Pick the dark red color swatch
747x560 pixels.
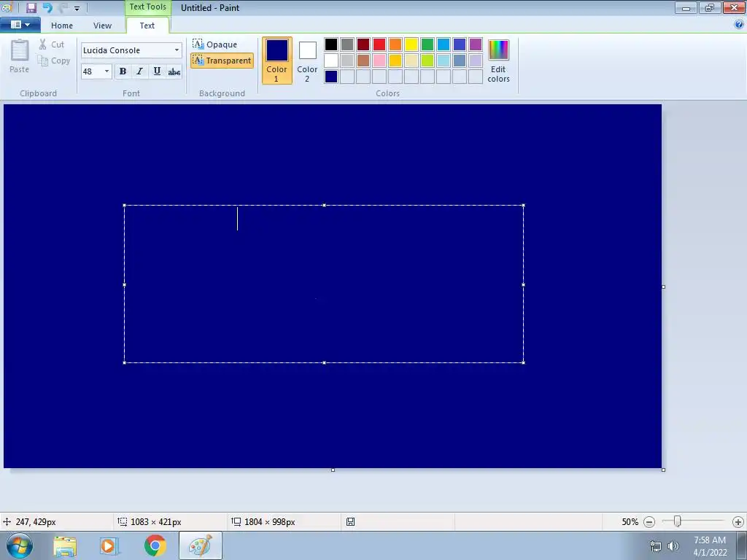pos(363,44)
